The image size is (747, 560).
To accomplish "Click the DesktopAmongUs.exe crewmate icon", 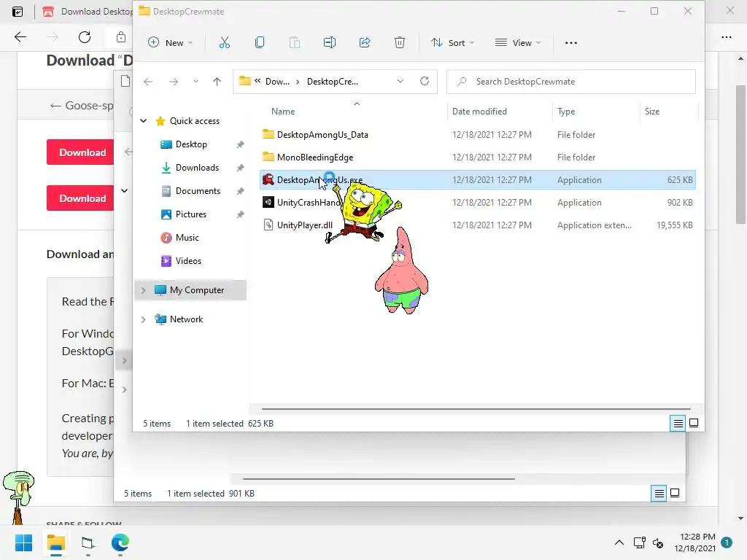I will (x=268, y=179).
